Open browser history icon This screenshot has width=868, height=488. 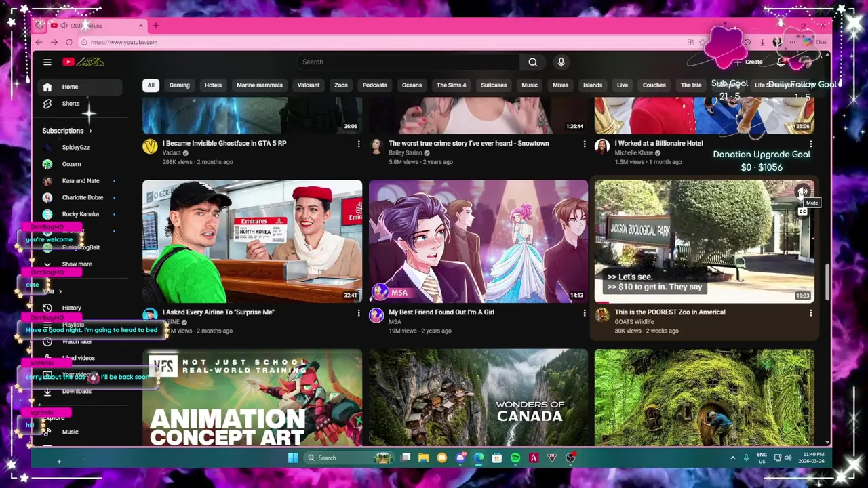pos(747,42)
